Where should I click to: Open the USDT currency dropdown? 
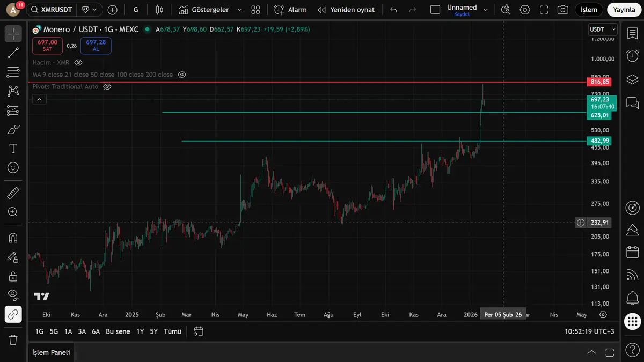tap(603, 29)
